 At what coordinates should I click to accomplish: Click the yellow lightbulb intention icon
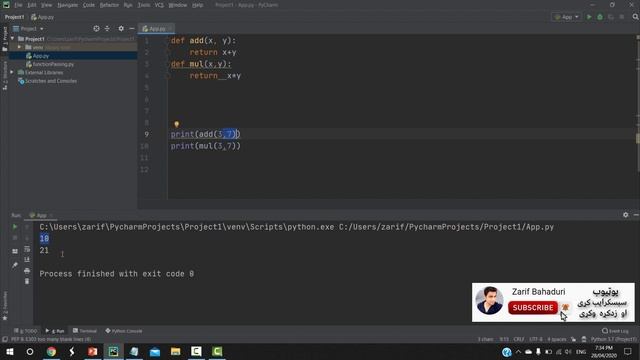[176, 124]
